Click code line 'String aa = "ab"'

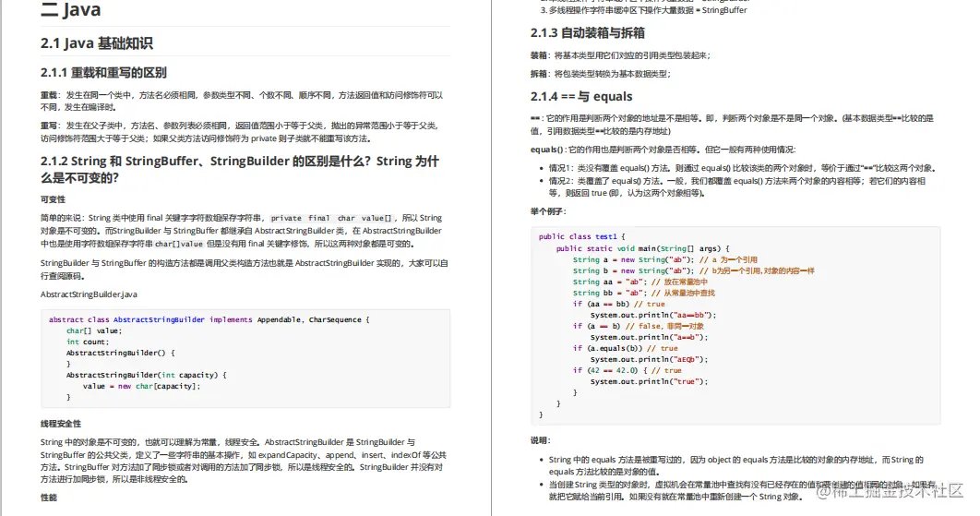click(x=640, y=282)
